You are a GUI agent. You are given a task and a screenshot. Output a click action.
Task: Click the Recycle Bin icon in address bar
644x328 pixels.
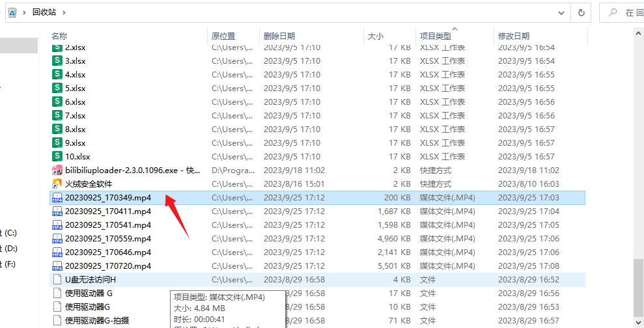point(12,12)
